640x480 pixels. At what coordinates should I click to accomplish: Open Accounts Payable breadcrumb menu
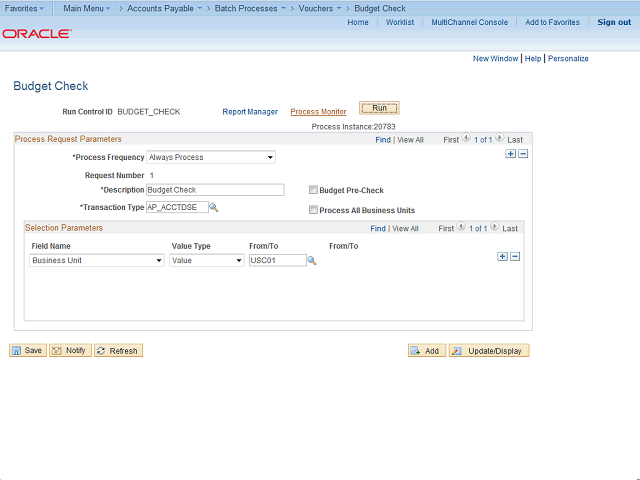pos(164,8)
